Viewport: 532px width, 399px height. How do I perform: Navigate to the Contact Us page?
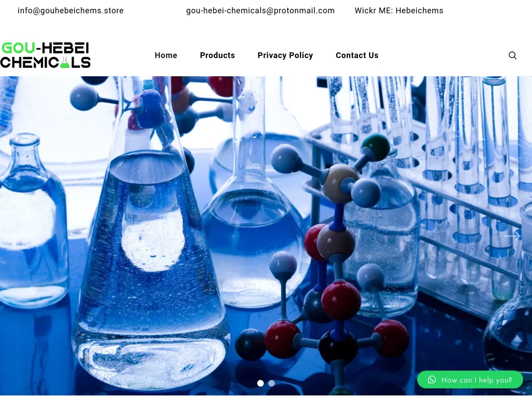[x=357, y=55]
